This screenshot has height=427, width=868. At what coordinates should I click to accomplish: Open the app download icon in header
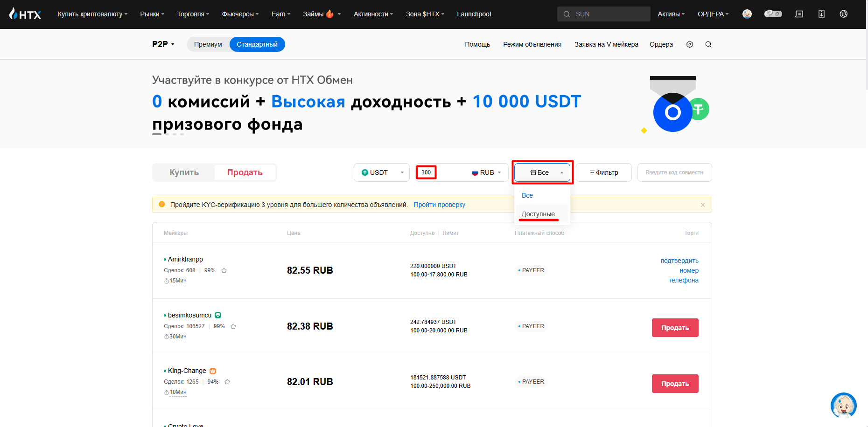(821, 14)
